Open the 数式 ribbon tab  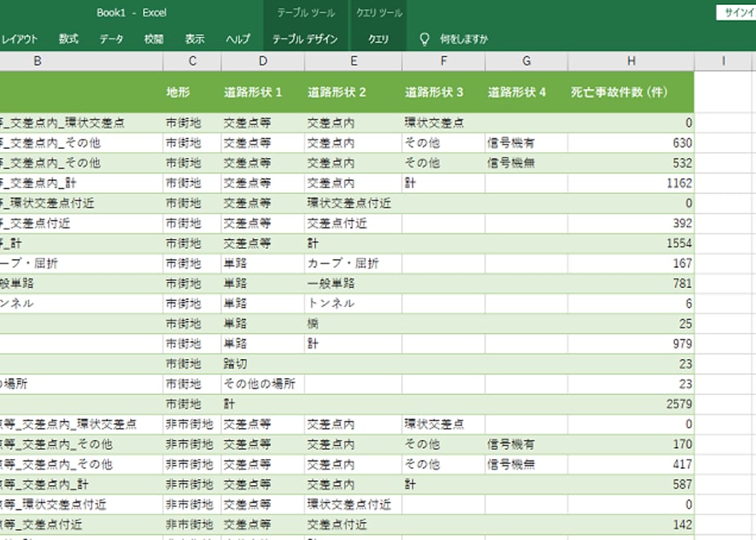(69, 39)
